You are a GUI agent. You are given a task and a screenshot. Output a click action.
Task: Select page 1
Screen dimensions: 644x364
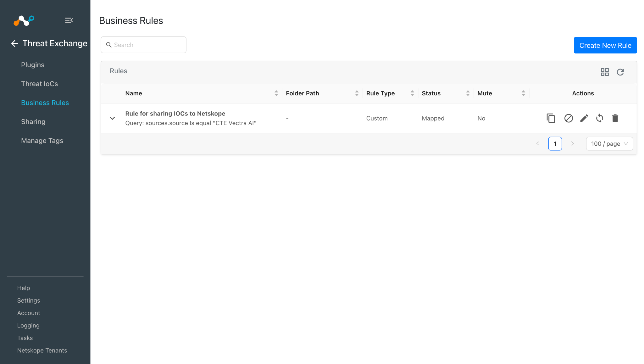pos(555,144)
